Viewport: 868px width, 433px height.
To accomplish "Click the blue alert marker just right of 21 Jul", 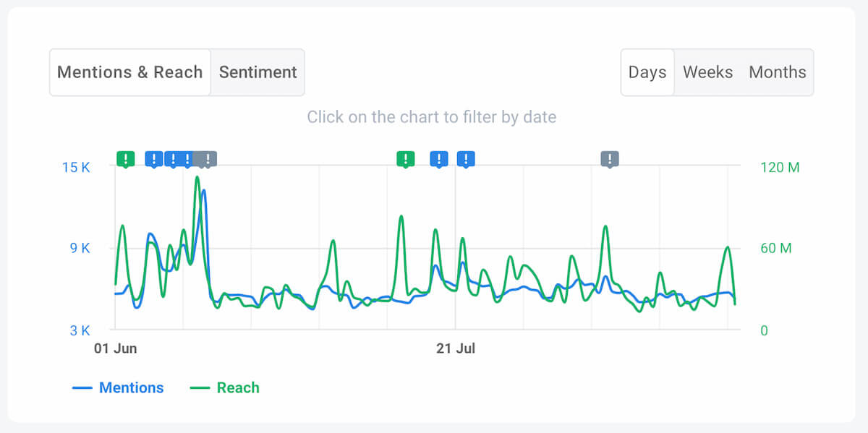I will pyautogui.click(x=467, y=159).
